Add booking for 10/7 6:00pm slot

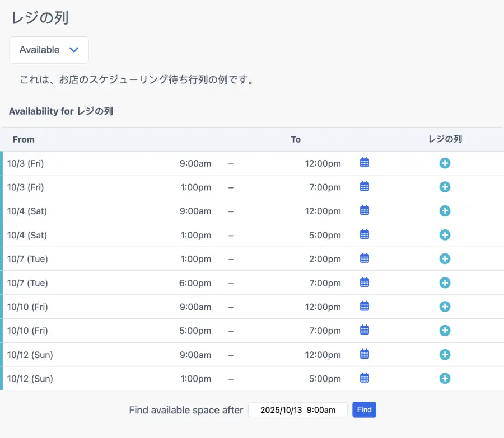pos(445,283)
